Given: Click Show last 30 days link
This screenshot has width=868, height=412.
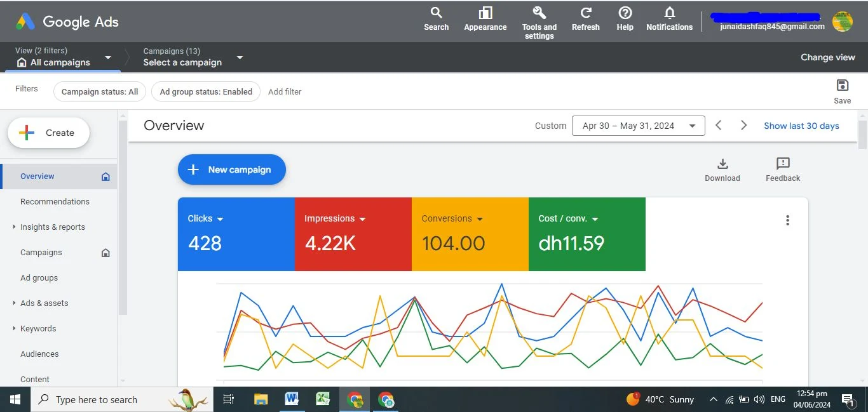Looking at the screenshot, I should click(x=801, y=126).
